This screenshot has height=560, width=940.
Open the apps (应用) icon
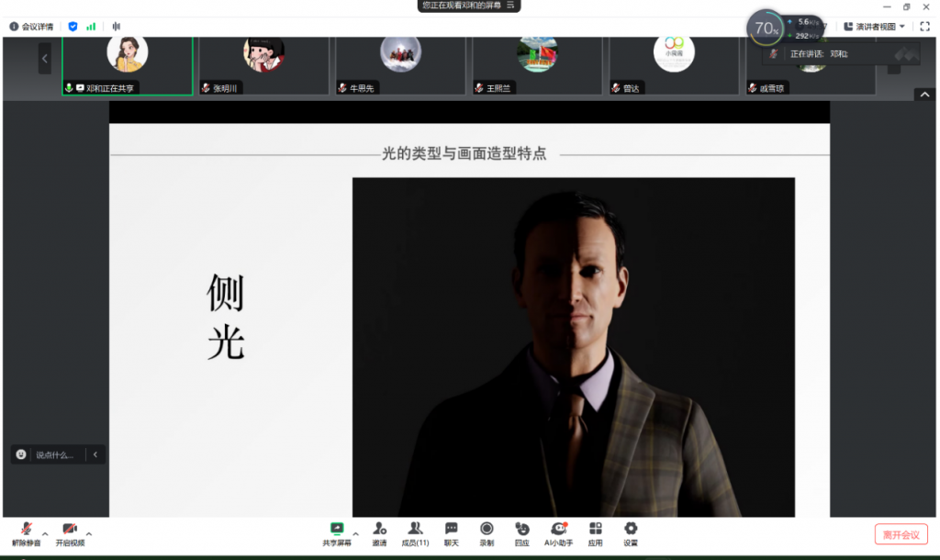[x=596, y=532]
